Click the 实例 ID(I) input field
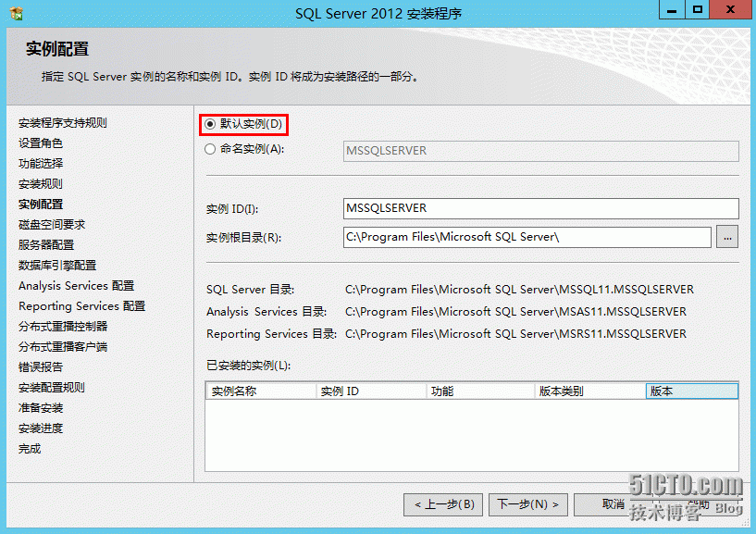The image size is (756, 534). (x=541, y=208)
